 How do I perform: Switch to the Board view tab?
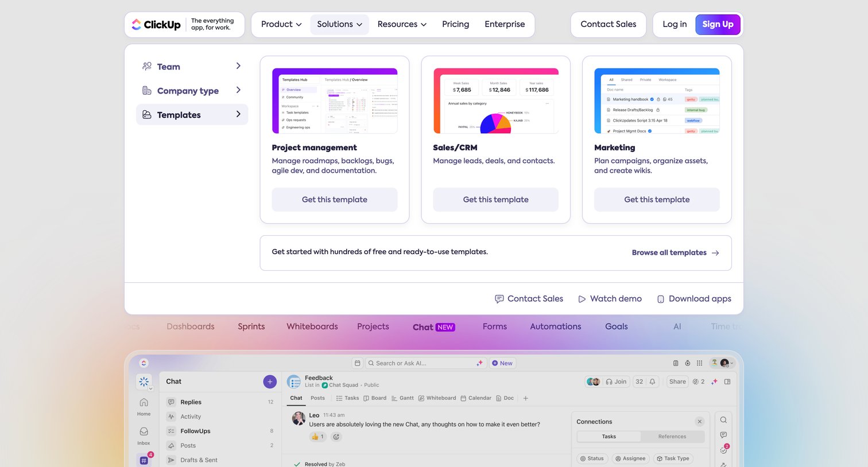click(375, 398)
